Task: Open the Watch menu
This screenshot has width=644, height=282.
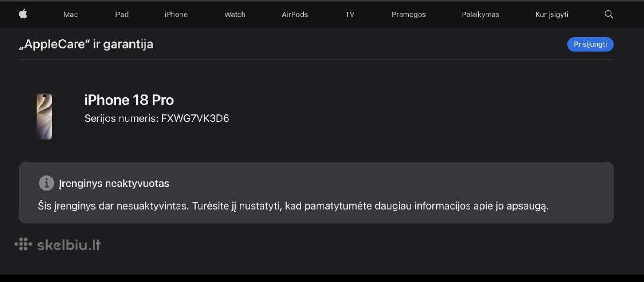Action: (x=235, y=15)
